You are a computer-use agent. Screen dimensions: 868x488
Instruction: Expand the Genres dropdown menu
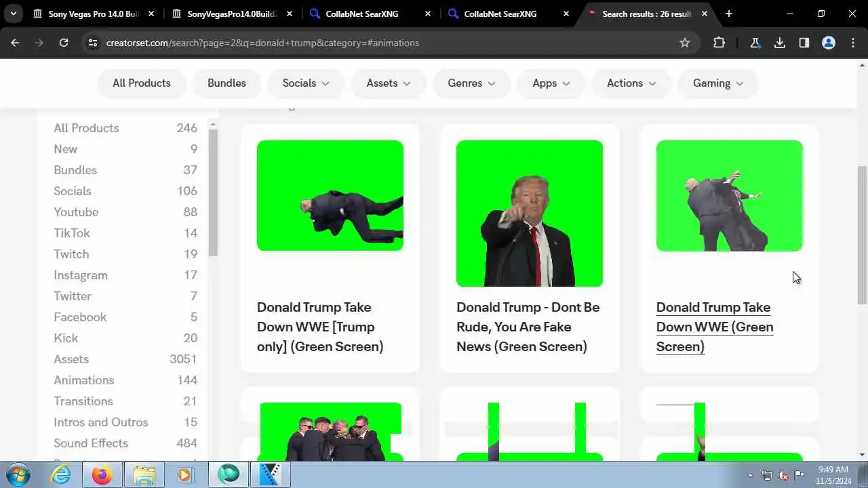point(471,83)
